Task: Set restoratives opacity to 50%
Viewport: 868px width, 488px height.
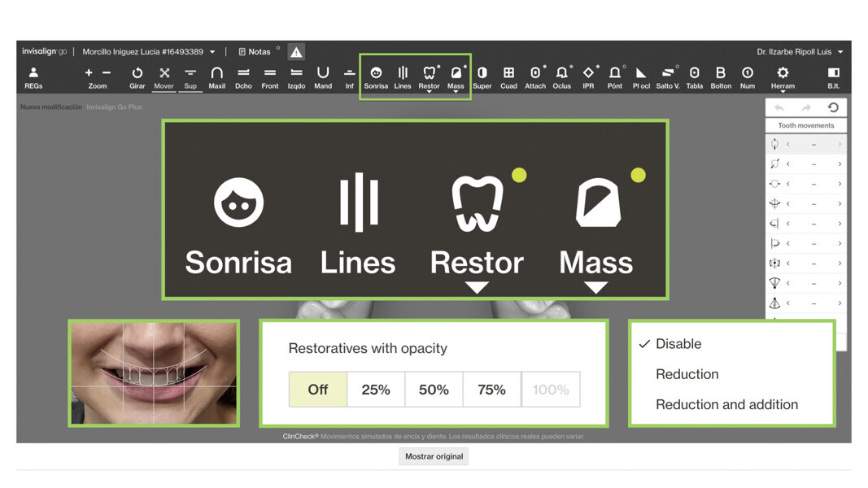Action: (434, 390)
